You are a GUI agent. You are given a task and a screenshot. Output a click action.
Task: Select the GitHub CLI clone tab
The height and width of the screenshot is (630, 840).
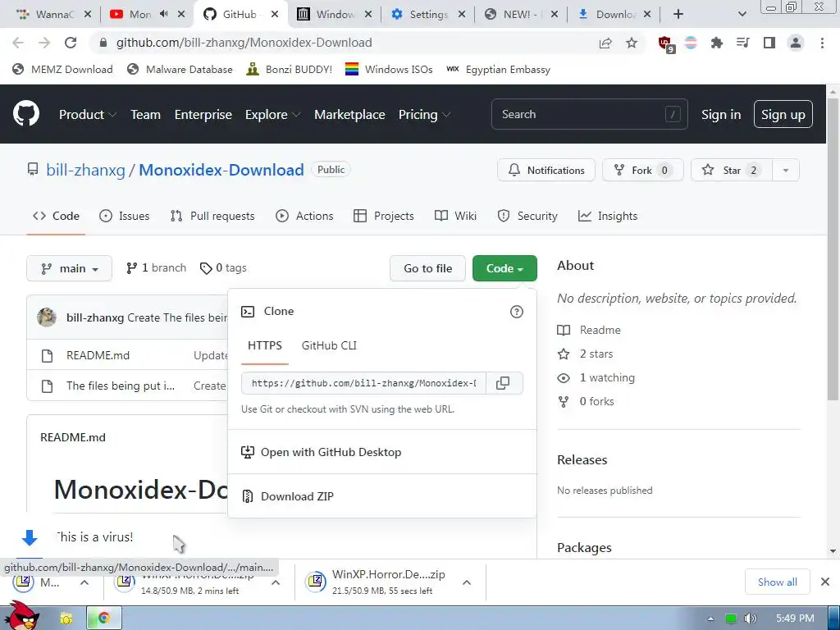coord(329,345)
